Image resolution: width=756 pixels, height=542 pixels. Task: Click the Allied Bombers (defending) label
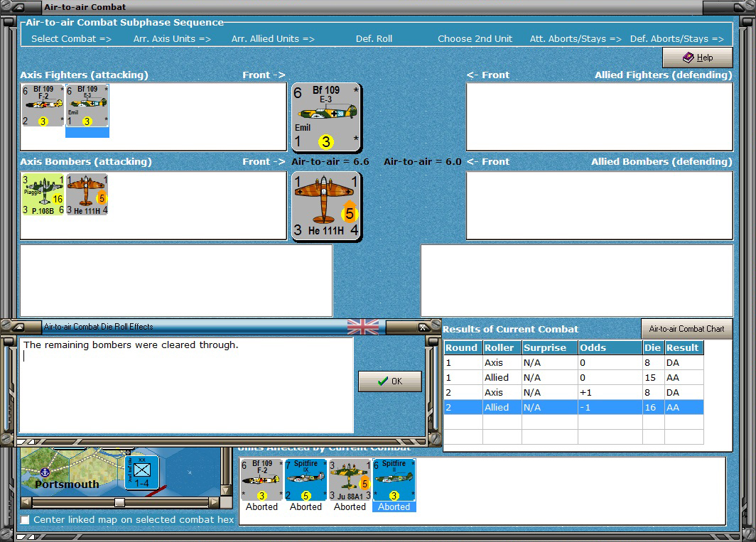click(661, 161)
